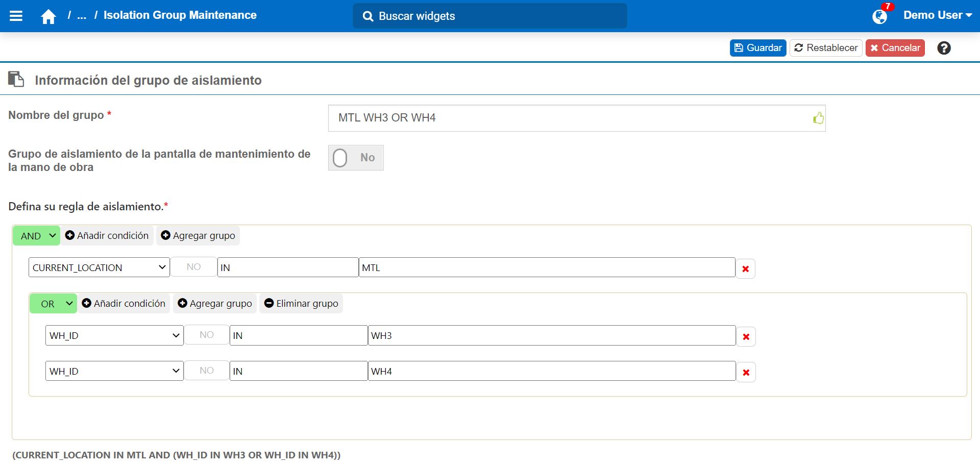Toggle NO on the CURRENT_LOCATION condition
The image size is (980, 465).
point(193,267)
